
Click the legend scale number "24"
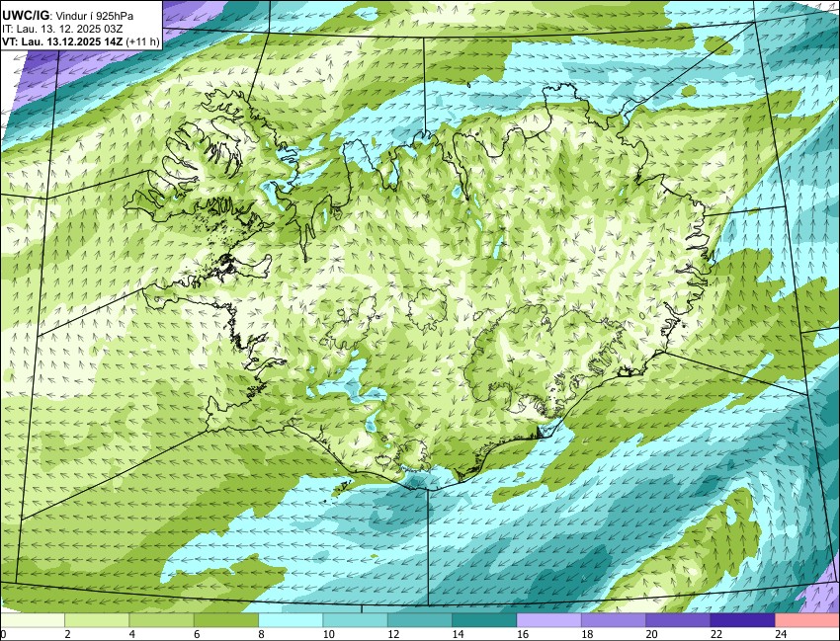pyautogui.click(x=781, y=634)
